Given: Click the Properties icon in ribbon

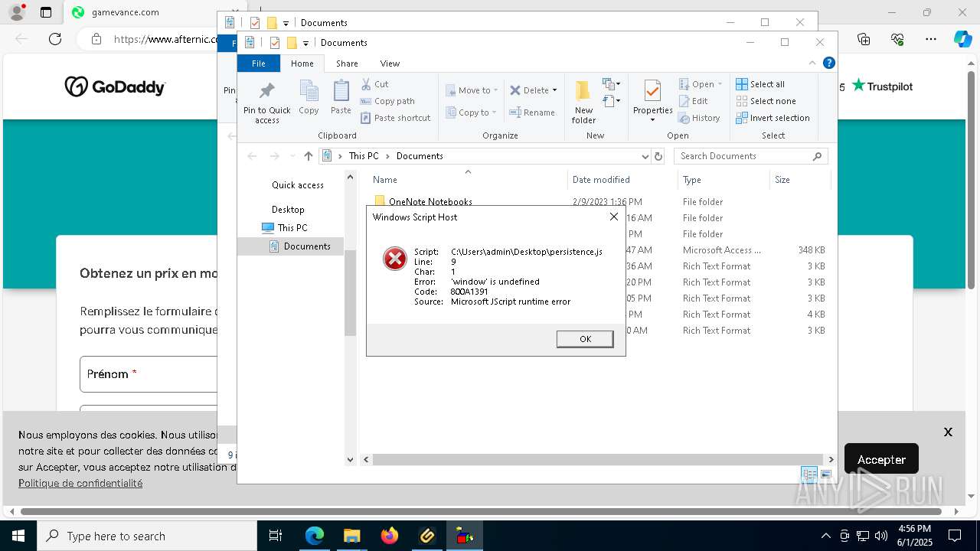Looking at the screenshot, I should coord(652,91).
